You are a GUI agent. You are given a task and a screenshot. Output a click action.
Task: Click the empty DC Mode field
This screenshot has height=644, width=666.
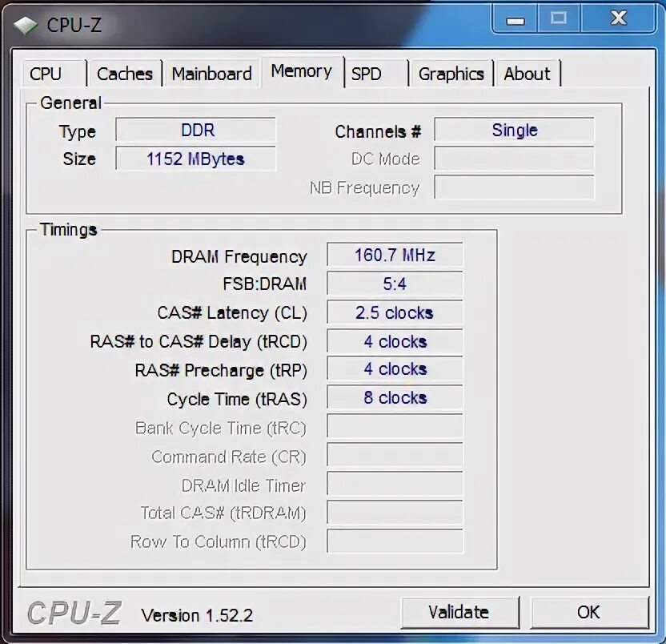(514, 159)
